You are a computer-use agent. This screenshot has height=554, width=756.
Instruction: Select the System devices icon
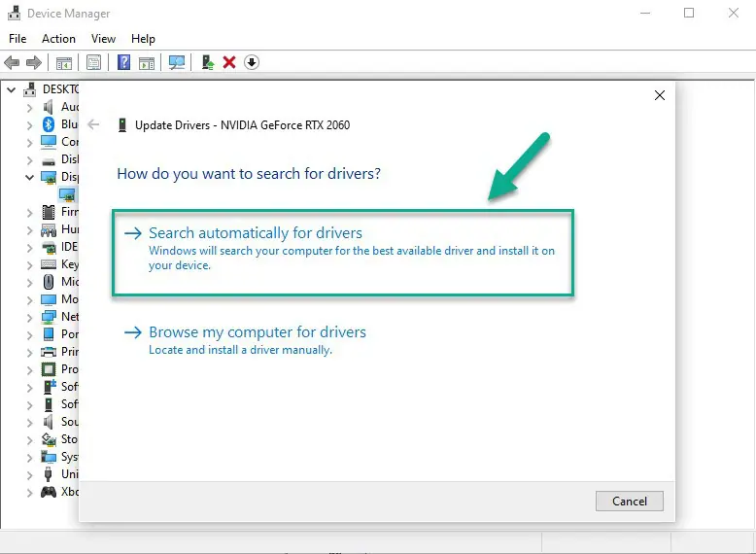(49, 457)
